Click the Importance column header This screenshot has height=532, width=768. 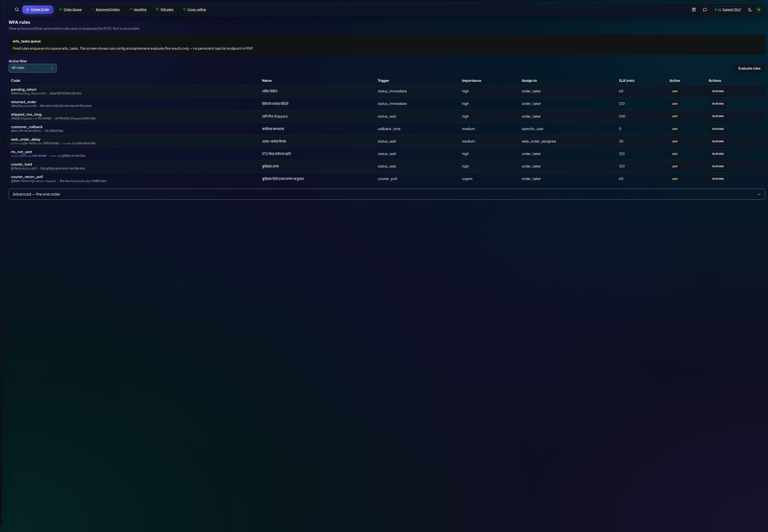click(x=471, y=81)
